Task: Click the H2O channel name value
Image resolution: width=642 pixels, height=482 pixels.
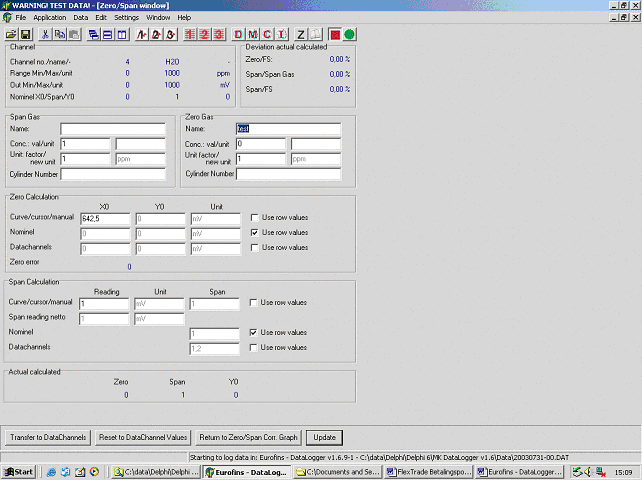Action: tap(172, 62)
